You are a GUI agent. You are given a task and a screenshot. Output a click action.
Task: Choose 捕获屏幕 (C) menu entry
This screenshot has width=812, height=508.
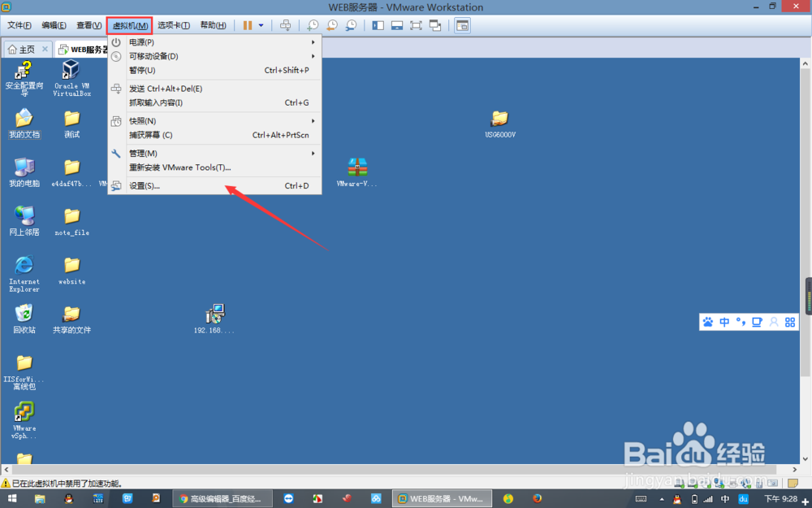215,135
